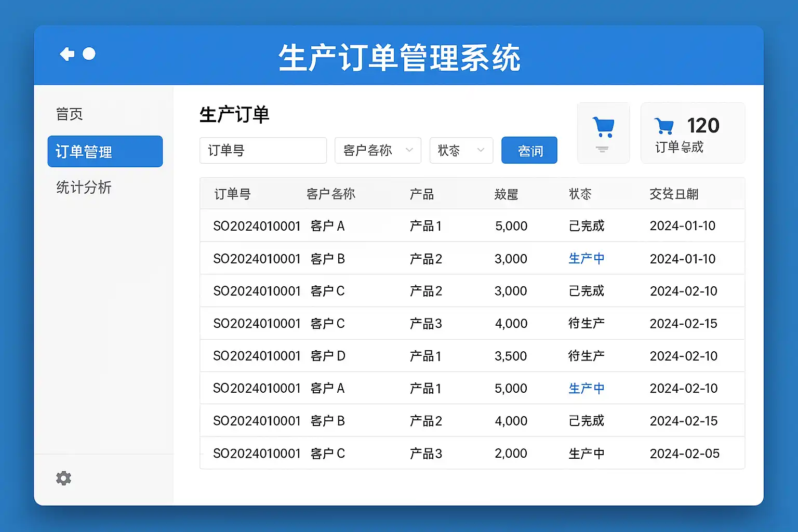The width and height of the screenshot is (798, 532).
Task: Click the 交货日期 column header
Action: coord(674,194)
